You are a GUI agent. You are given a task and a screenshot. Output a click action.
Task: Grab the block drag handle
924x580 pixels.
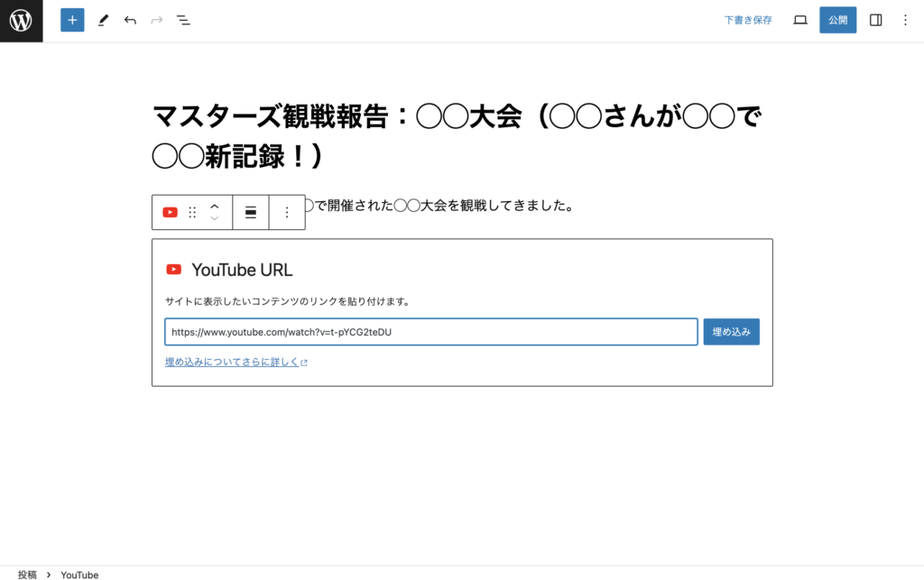192,213
